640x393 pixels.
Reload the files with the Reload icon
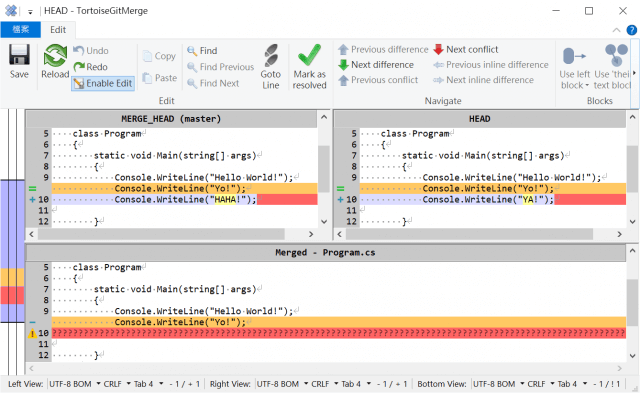[x=55, y=56]
